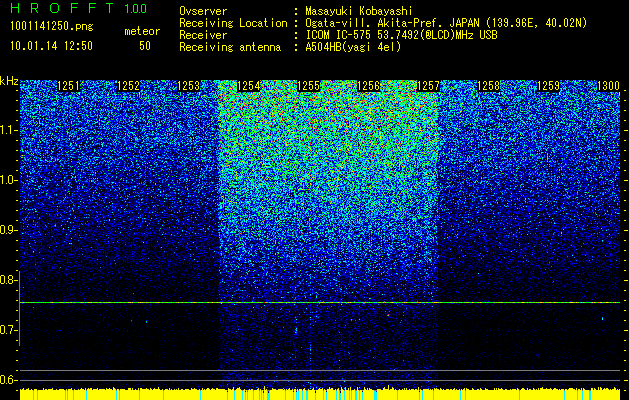The height and width of the screenshot is (400, 629).
Task: Click the meteor count 50
Action: click(145, 46)
